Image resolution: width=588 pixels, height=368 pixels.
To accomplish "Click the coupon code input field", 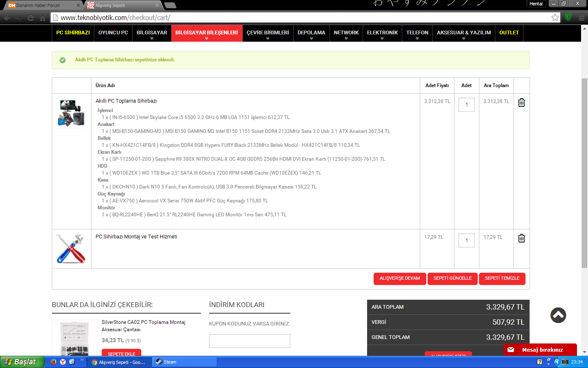I will click(x=249, y=341).
